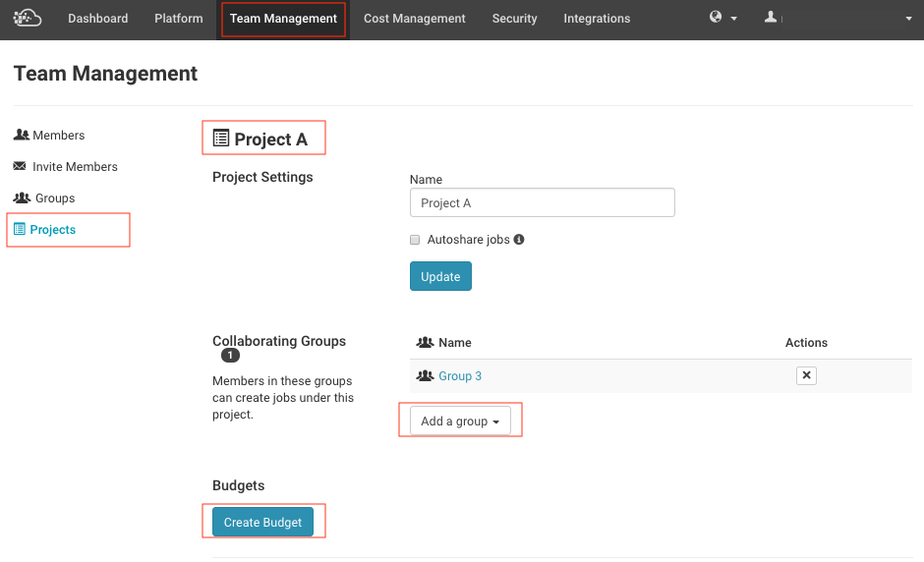Image resolution: width=924 pixels, height=562 pixels.
Task: Expand the Add a group dropdown
Action: point(460,421)
